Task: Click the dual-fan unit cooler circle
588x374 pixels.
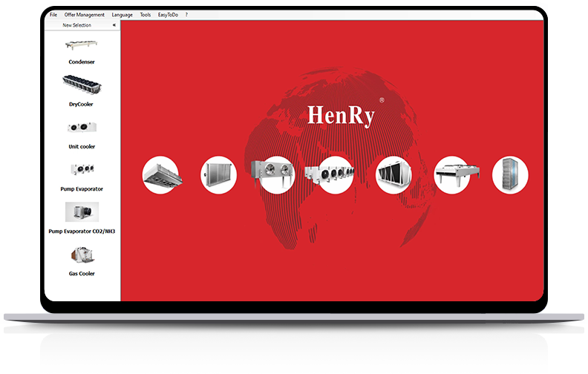Action: pyautogui.click(x=273, y=175)
